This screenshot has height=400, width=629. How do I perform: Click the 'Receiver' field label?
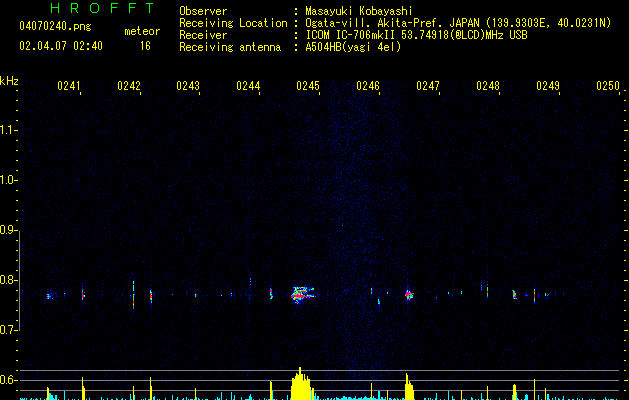[x=203, y=35]
